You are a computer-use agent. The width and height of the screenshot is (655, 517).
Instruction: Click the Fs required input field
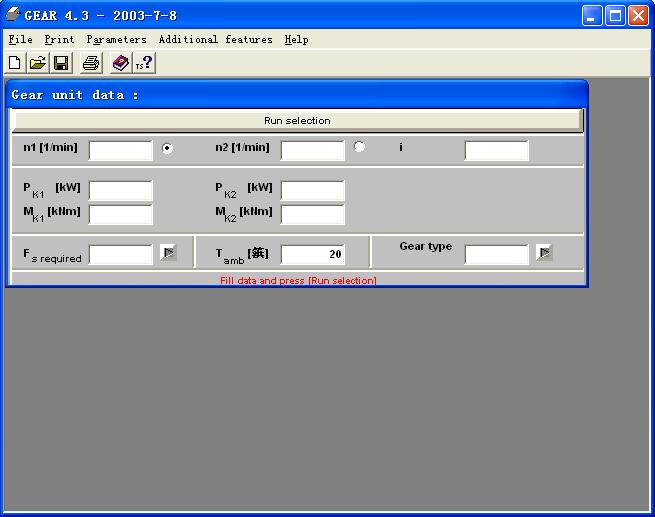click(x=121, y=254)
